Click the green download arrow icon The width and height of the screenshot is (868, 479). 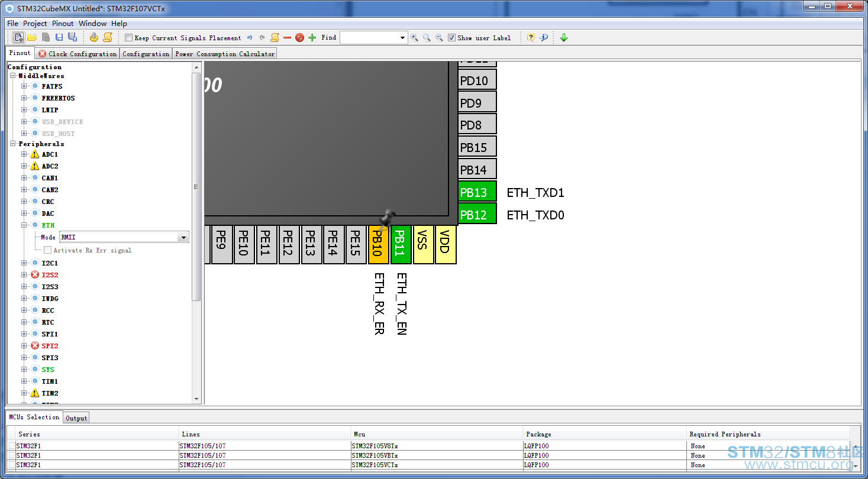click(x=564, y=38)
